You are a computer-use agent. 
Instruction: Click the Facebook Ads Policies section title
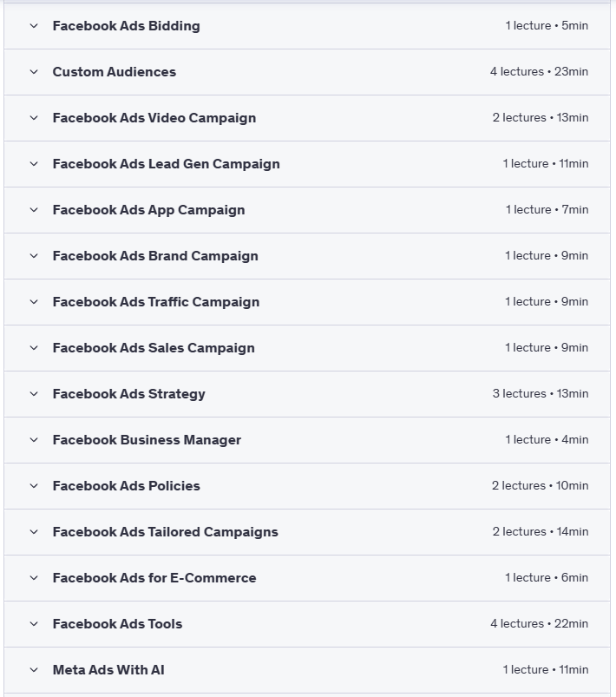[126, 486]
